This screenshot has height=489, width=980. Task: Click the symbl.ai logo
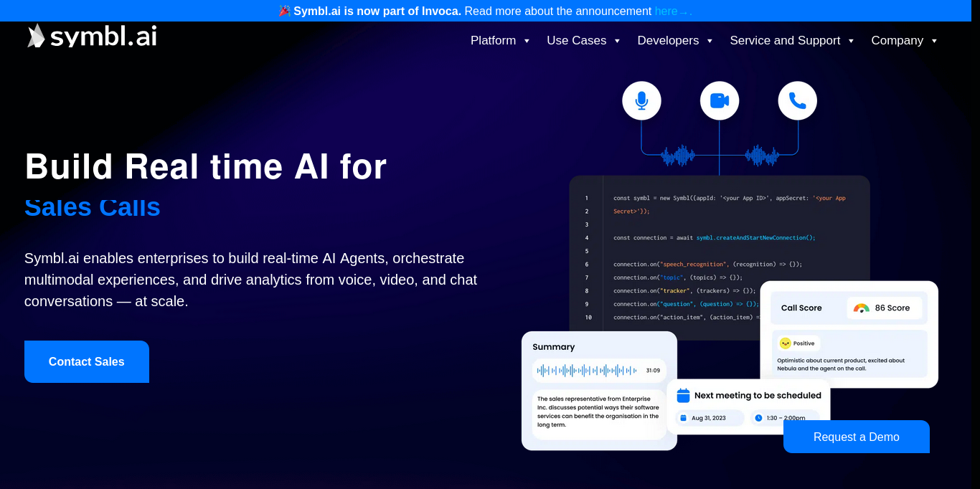point(91,36)
